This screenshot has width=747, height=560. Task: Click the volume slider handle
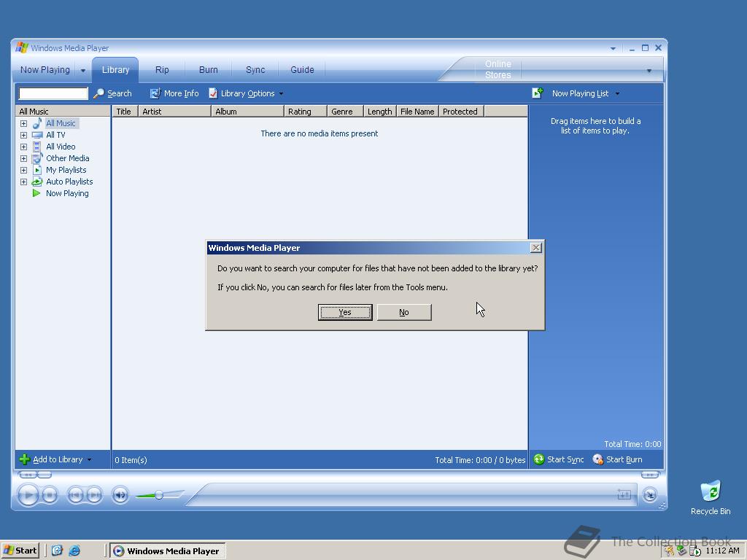point(159,495)
